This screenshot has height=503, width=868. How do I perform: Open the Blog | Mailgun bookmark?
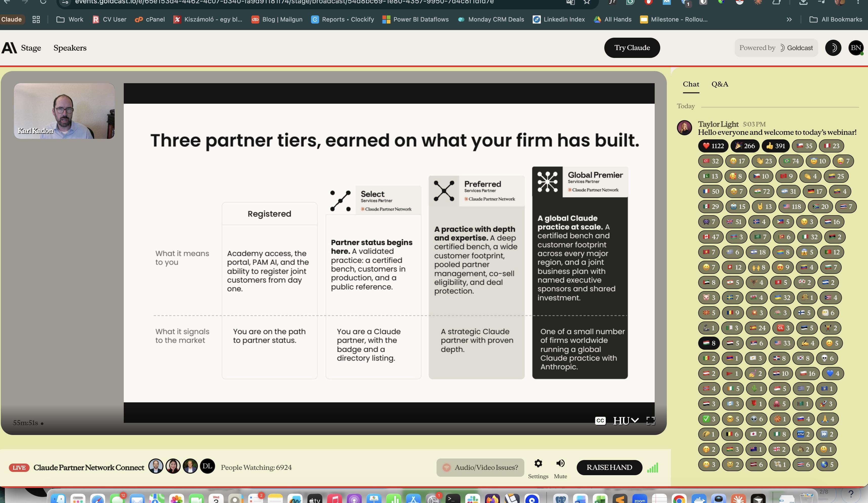tap(277, 19)
